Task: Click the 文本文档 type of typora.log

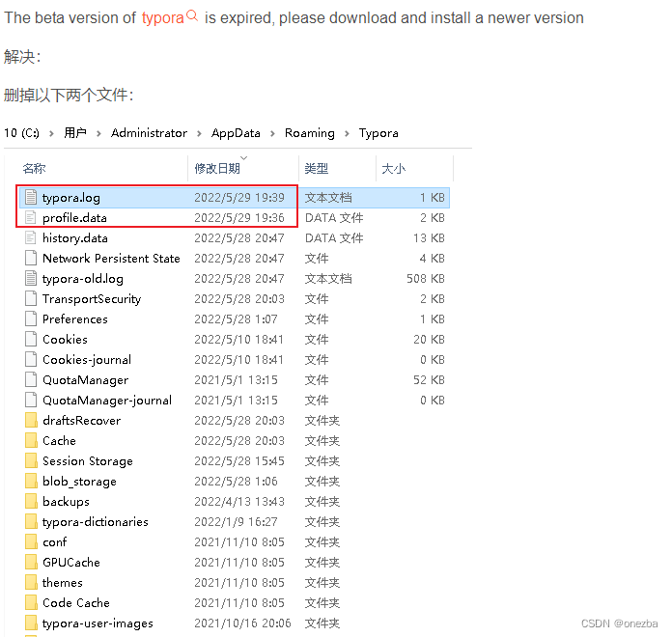Action: coord(328,198)
